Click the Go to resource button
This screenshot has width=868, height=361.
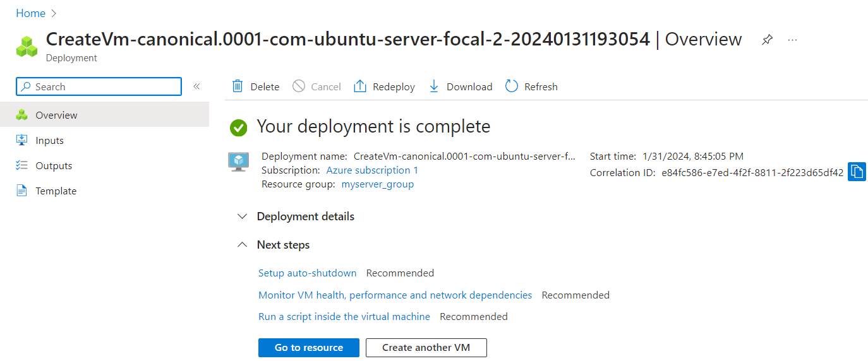tap(309, 348)
